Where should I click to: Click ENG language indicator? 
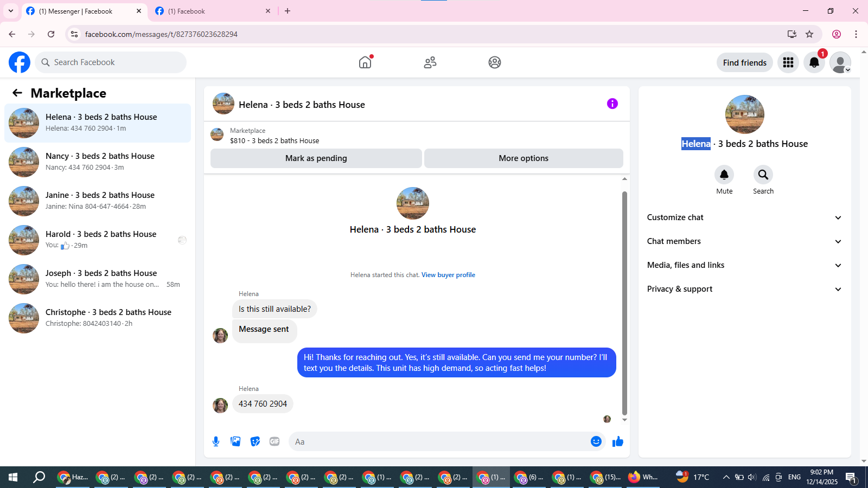pos(794,477)
